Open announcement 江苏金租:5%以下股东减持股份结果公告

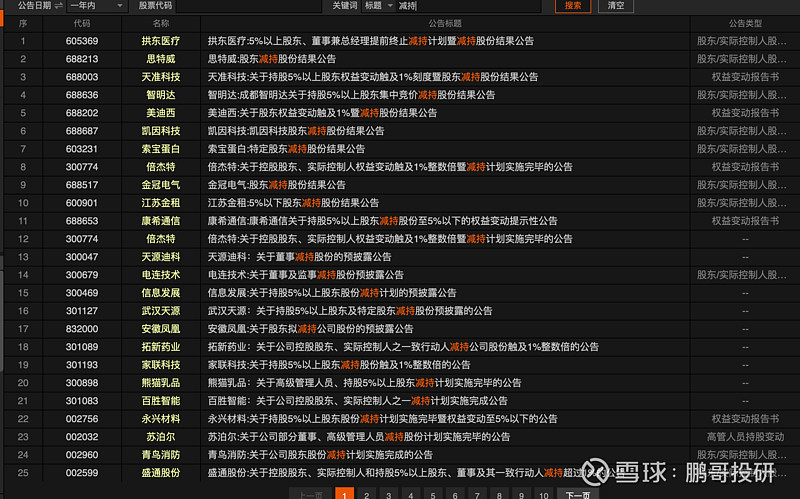pos(293,203)
